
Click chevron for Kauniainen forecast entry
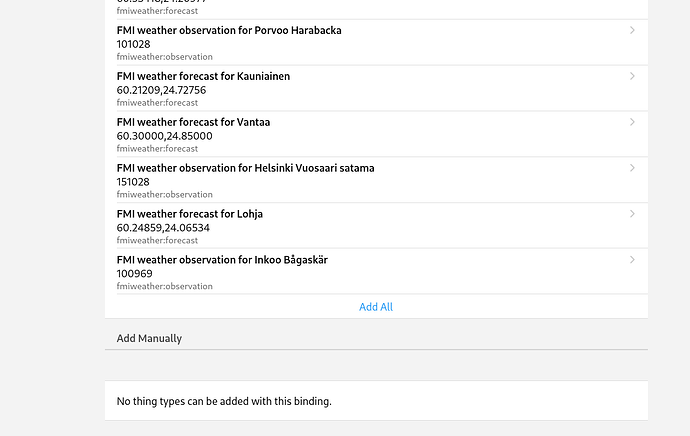[632, 76]
